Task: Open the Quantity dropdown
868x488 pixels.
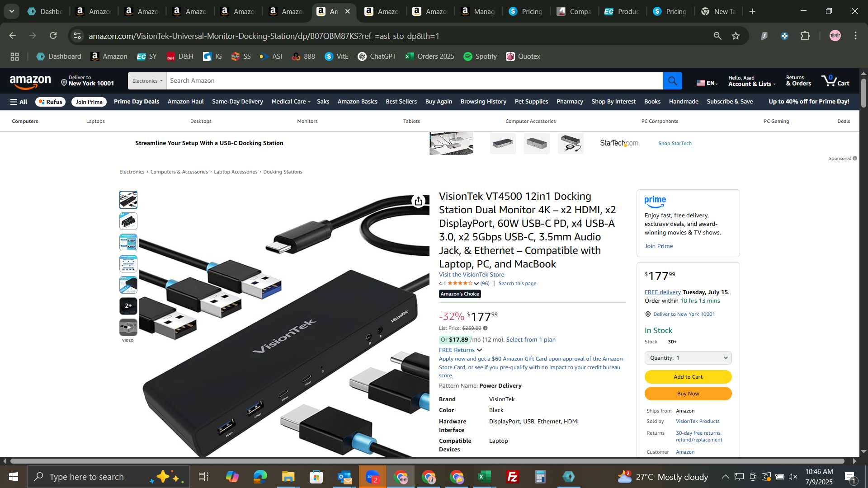Action: point(688,358)
